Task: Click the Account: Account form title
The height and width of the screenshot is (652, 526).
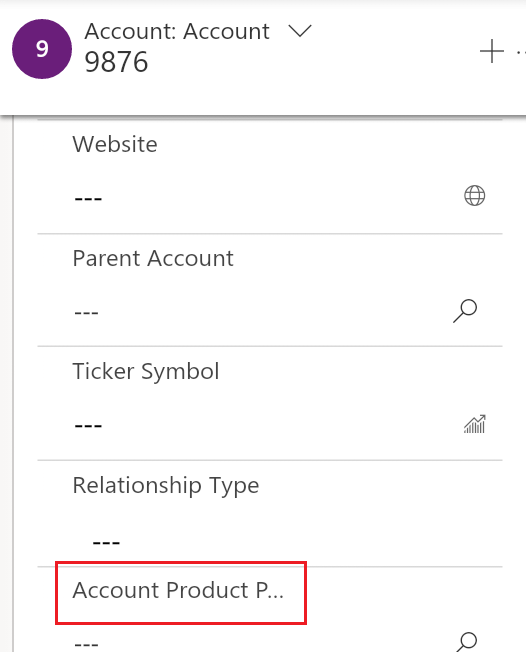Action: (x=177, y=32)
